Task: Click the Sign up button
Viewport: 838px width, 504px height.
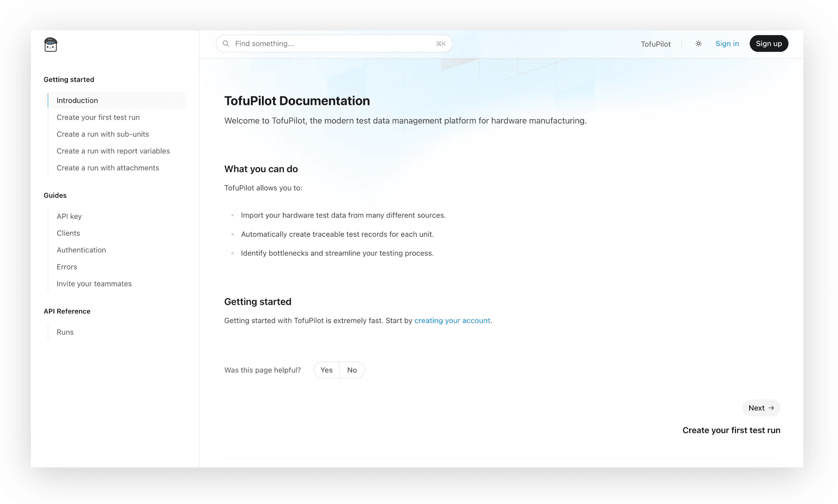Action: coord(768,43)
